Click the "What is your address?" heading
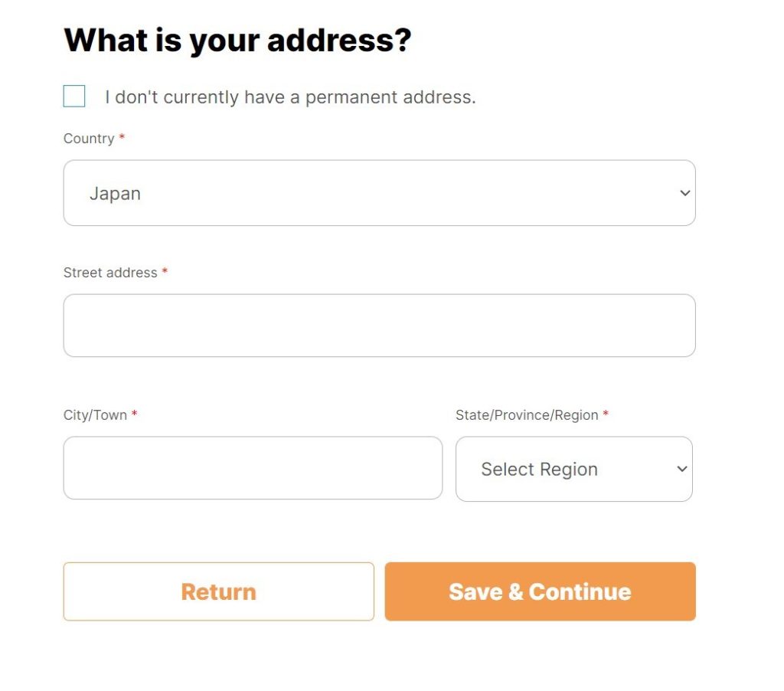This screenshot has height=691, width=784. pyautogui.click(x=237, y=40)
